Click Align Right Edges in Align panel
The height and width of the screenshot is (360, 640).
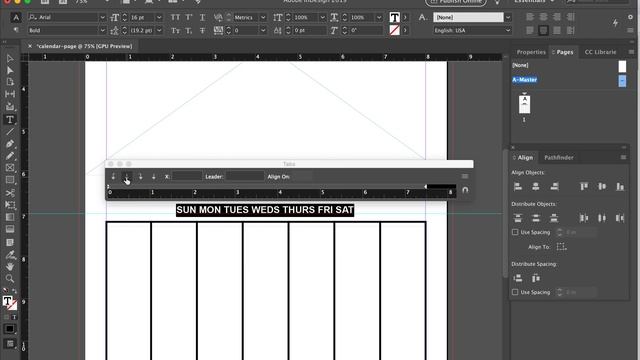[554, 187]
